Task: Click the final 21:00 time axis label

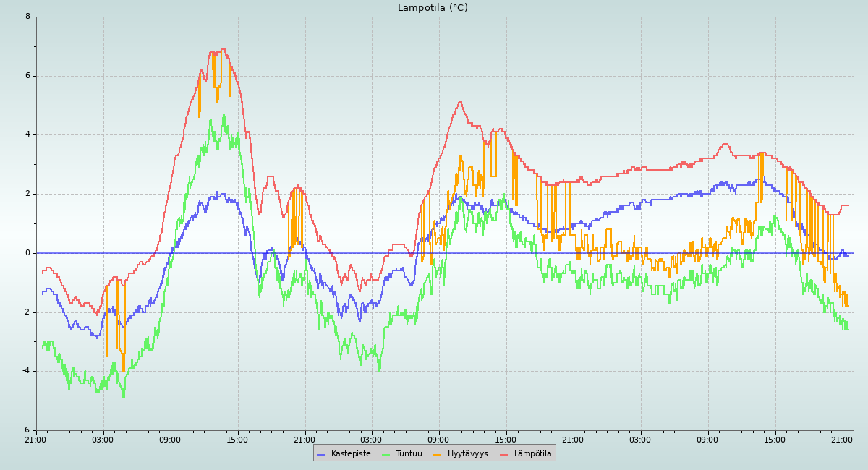Action: tap(842, 440)
